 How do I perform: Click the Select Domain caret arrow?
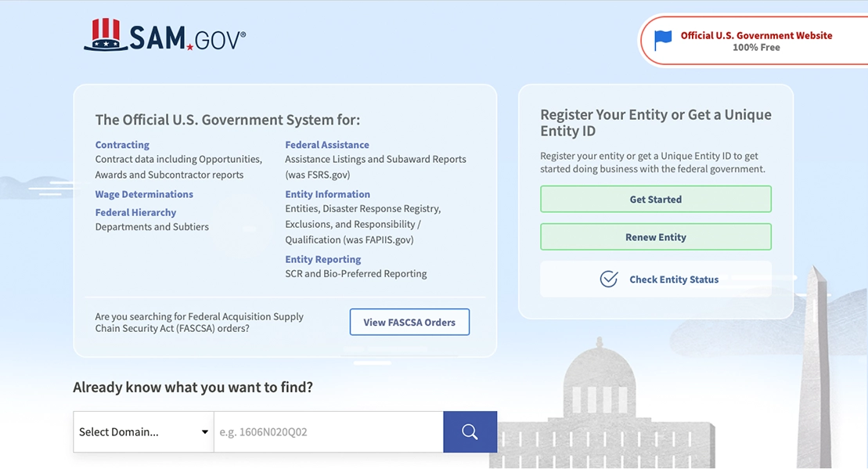point(205,432)
